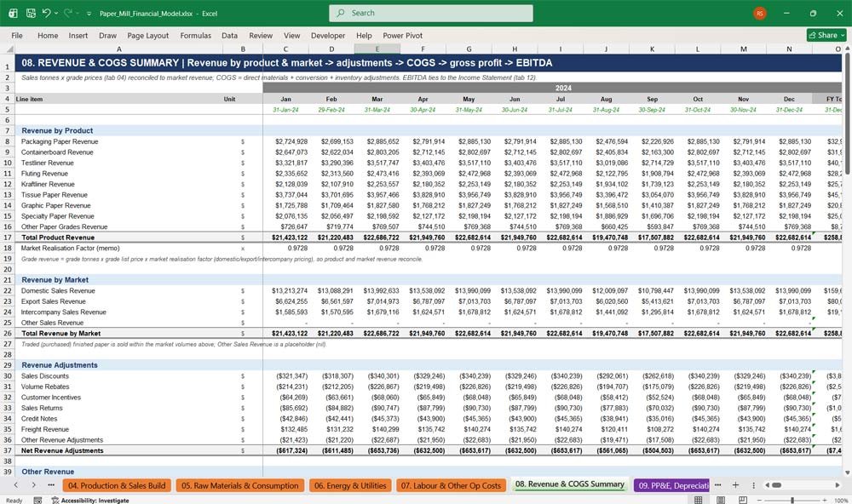Open the Developer ribbon tab
This screenshot has width=852, height=504.
pyautogui.click(x=328, y=35)
